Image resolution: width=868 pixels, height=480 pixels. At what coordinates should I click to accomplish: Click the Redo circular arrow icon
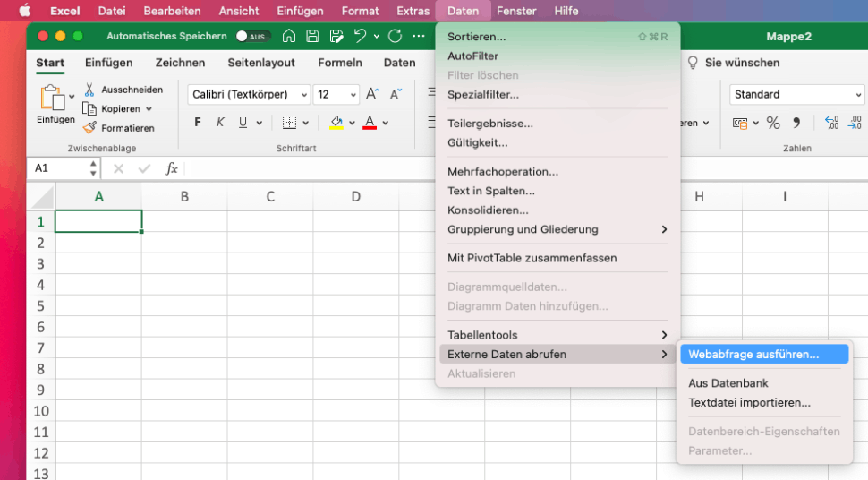point(395,36)
